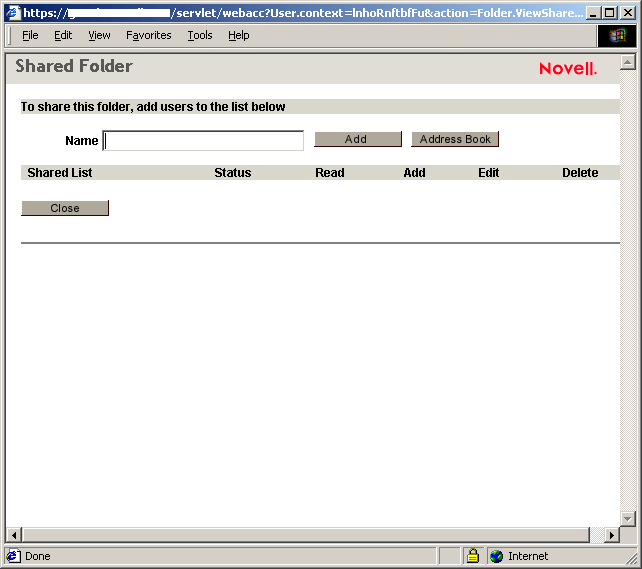The width and height of the screenshot is (642, 569).
Task: Close the Shared Folder dialog via Close button
Action: (x=65, y=208)
